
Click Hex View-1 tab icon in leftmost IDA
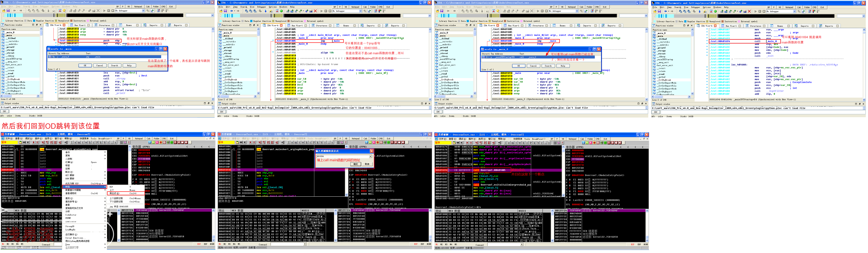click(72, 25)
